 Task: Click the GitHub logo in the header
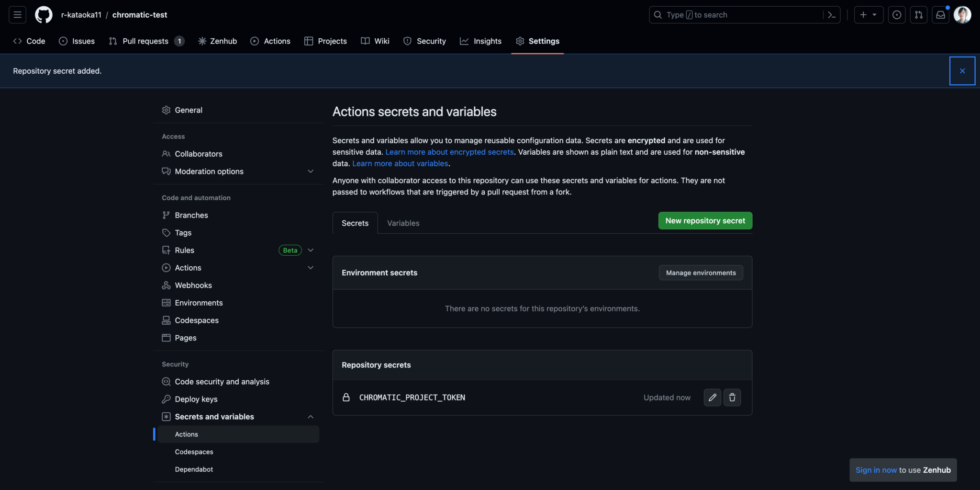[44, 15]
